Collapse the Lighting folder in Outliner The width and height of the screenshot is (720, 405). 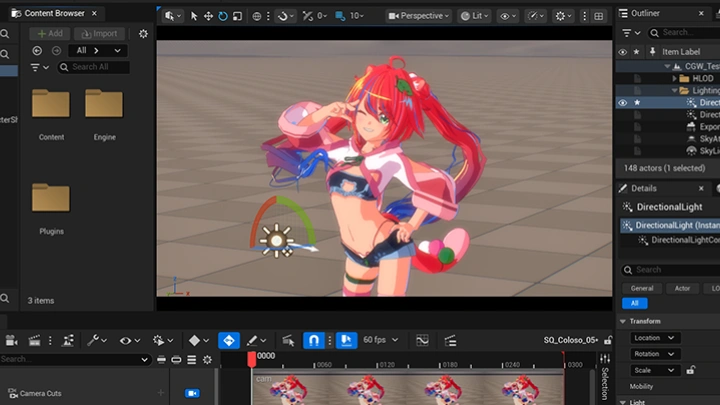674,90
